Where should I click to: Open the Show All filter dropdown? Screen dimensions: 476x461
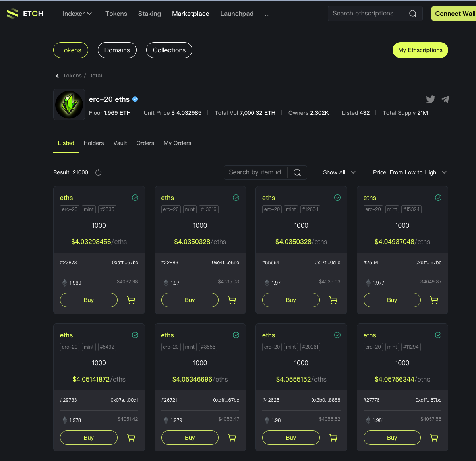(x=339, y=172)
